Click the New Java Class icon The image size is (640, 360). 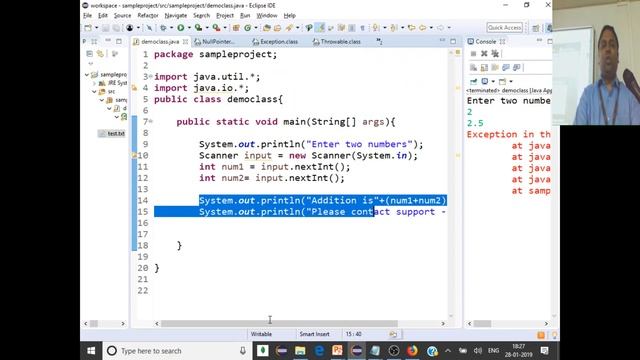point(247,28)
